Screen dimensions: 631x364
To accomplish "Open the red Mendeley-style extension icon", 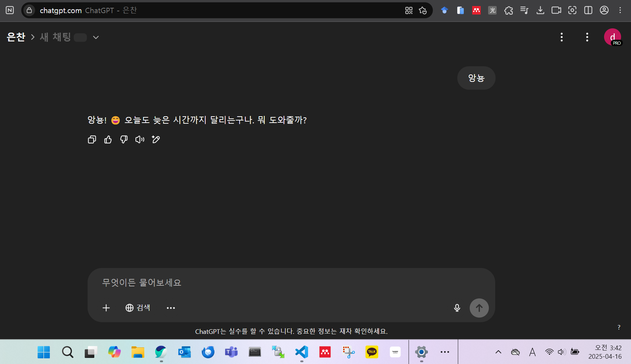I will coord(476,10).
